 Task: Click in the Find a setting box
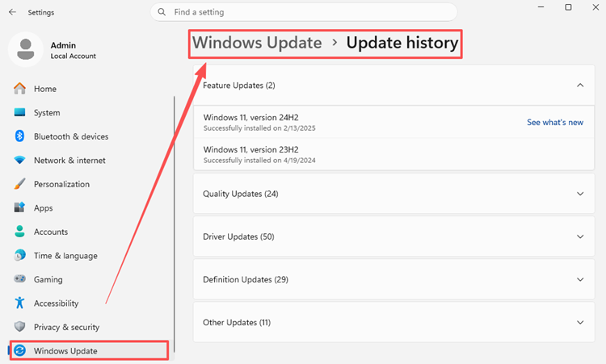(304, 12)
